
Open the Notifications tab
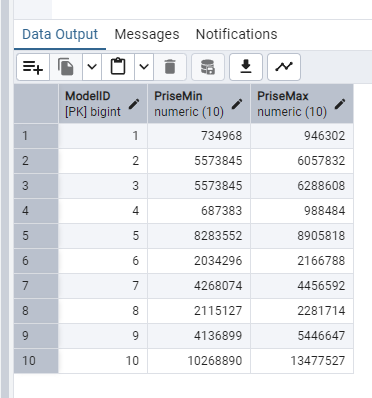(x=237, y=34)
